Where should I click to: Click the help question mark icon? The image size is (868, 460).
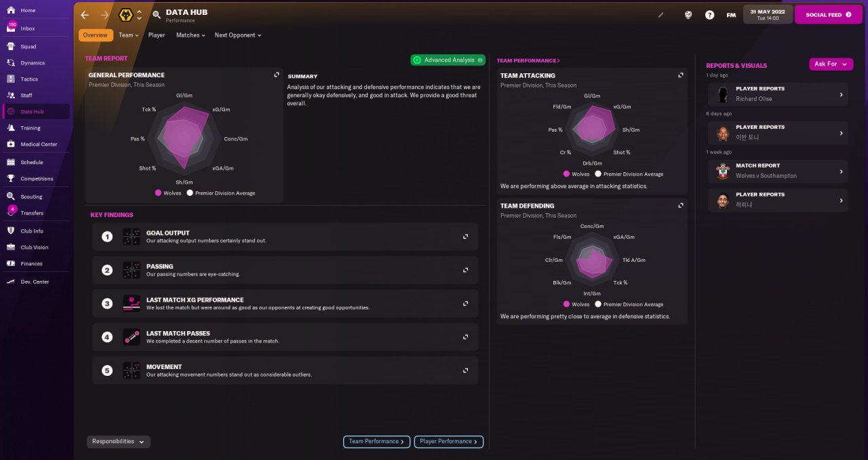[709, 14]
